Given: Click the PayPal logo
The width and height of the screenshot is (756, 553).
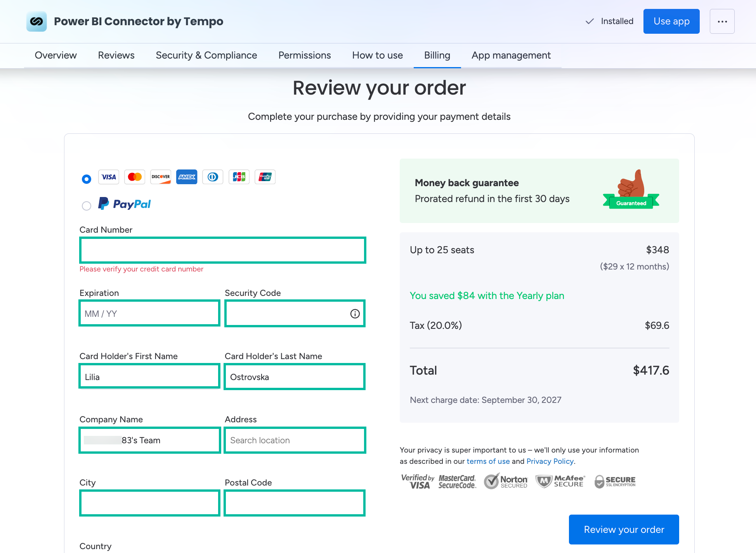Looking at the screenshot, I should pos(124,204).
